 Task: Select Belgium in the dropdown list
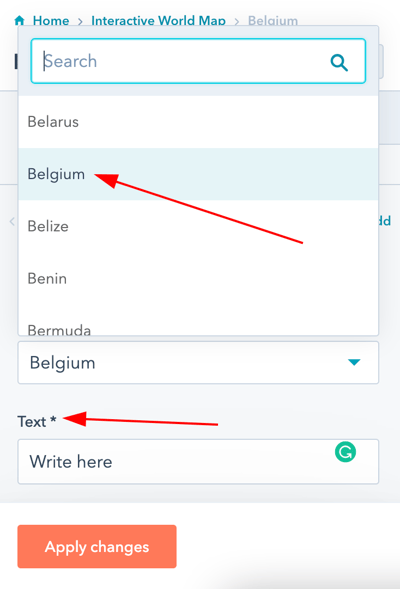point(198,174)
